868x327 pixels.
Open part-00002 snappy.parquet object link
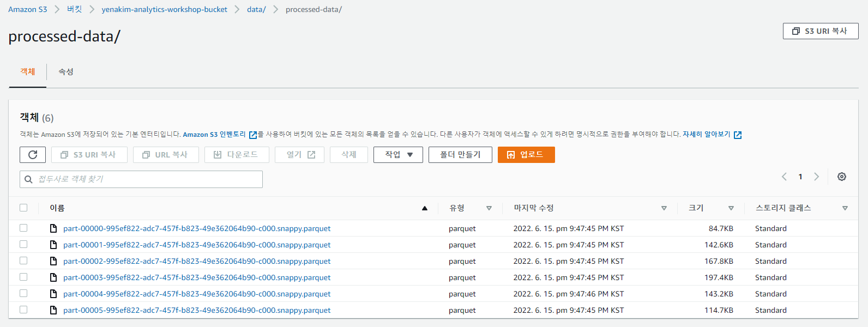point(197,261)
